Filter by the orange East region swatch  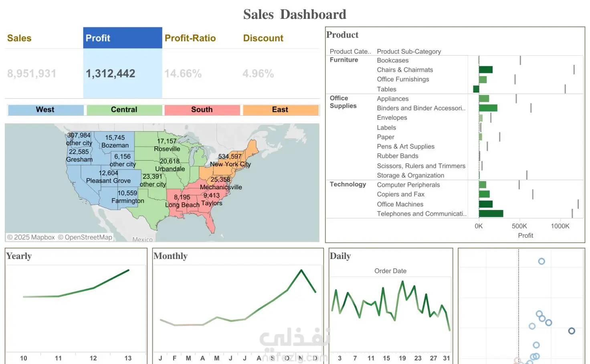pos(281,110)
